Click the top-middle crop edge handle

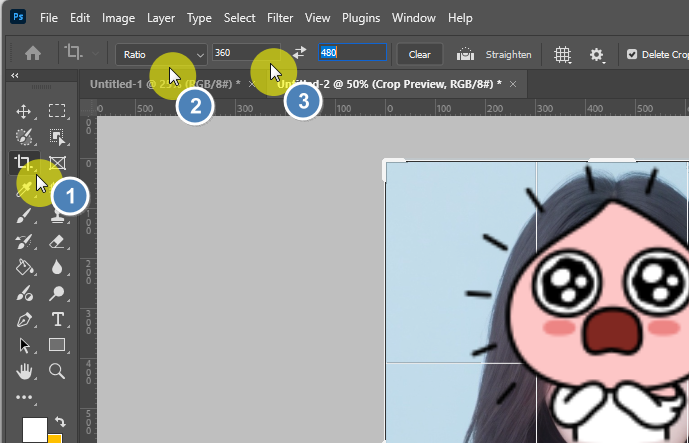click(x=611, y=160)
